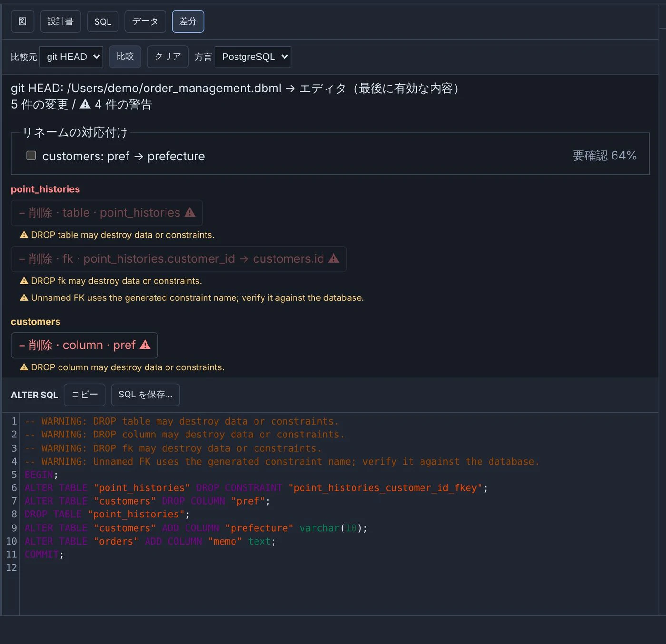
Task: Click warning icon before 'DROP column may destroy'
Action: click(x=24, y=367)
